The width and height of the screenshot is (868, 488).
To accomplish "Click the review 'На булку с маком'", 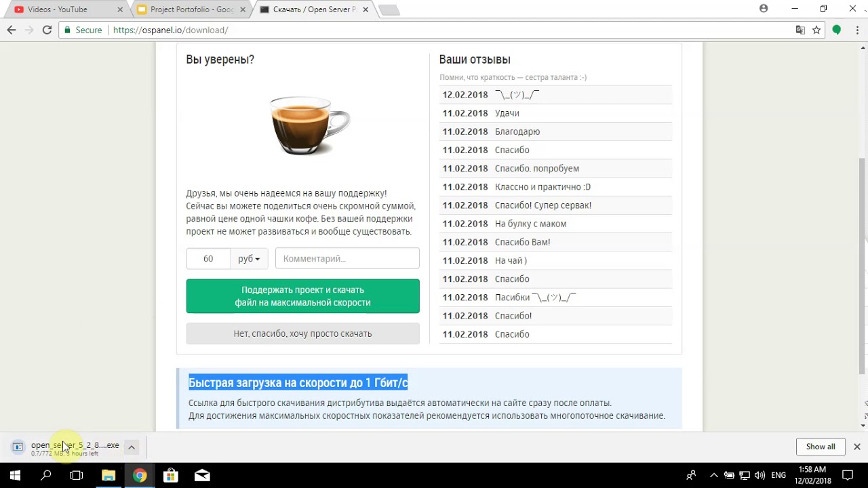I will [x=530, y=223].
